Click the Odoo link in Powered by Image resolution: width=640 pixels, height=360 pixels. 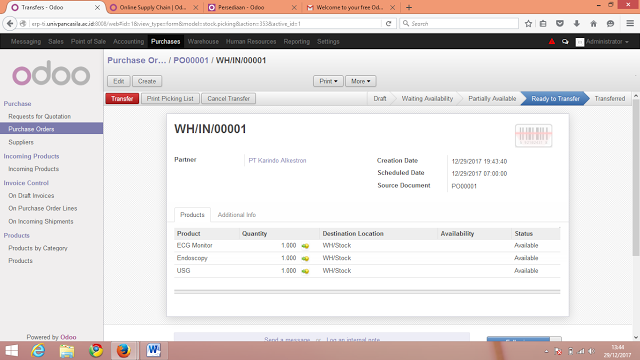pyautogui.click(x=68, y=337)
